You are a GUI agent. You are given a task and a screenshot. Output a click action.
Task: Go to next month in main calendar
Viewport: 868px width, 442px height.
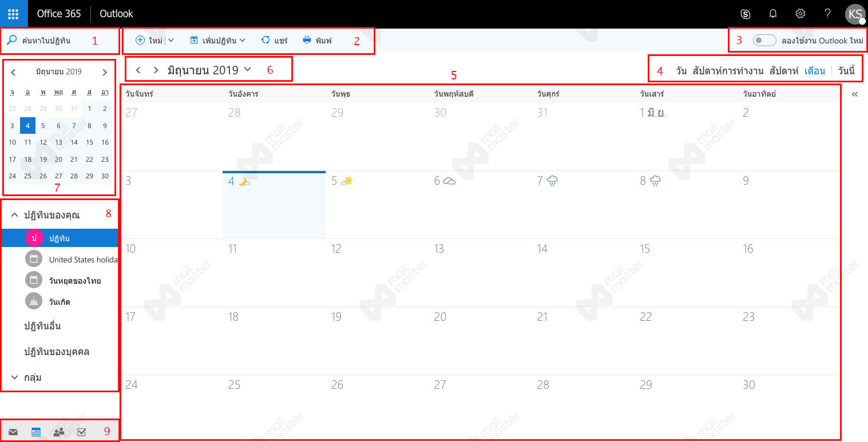pos(156,70)
